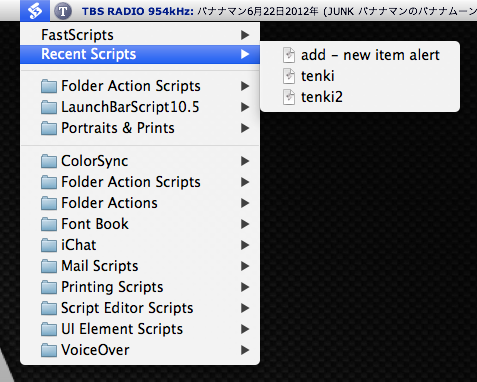The image size is (477, 382).
Task: Click the script file icon beside tenki
Action: 289,76
